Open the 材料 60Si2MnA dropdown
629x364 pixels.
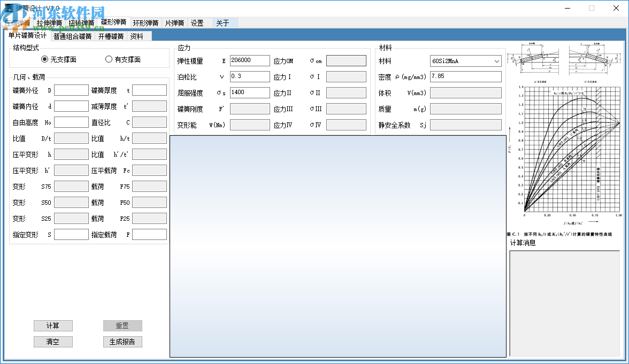[466, 61]
